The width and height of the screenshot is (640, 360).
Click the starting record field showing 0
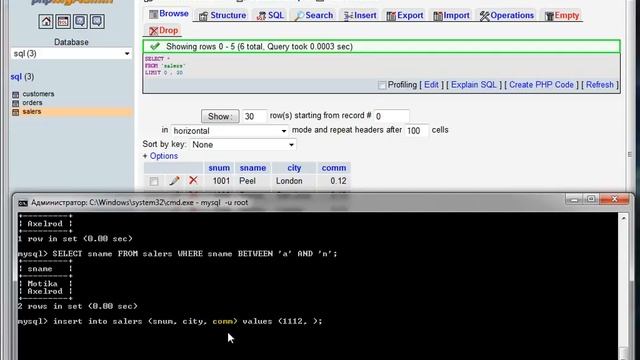(391, 116)
